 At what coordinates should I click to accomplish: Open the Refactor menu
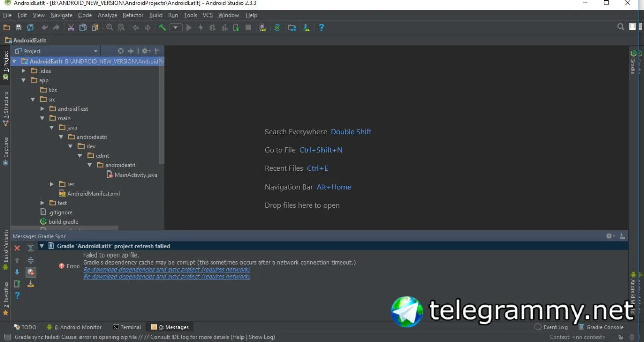[x=133, y=15]
